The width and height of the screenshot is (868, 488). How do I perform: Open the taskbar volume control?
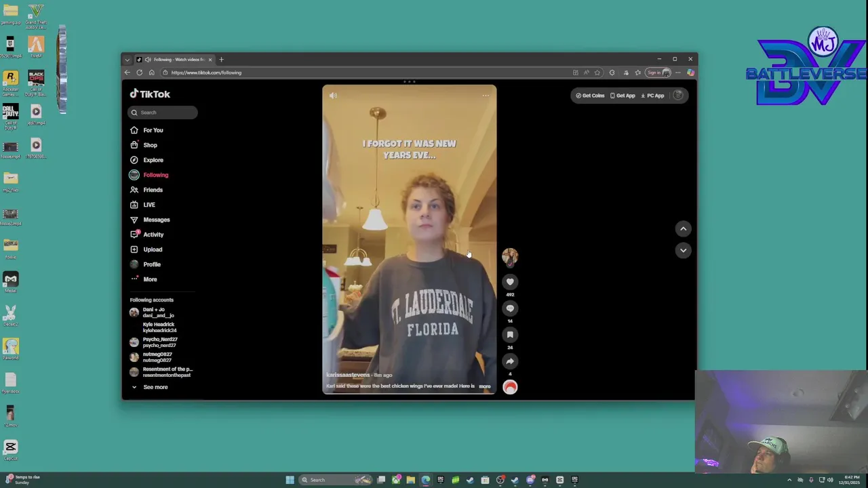tap(830, 480)
